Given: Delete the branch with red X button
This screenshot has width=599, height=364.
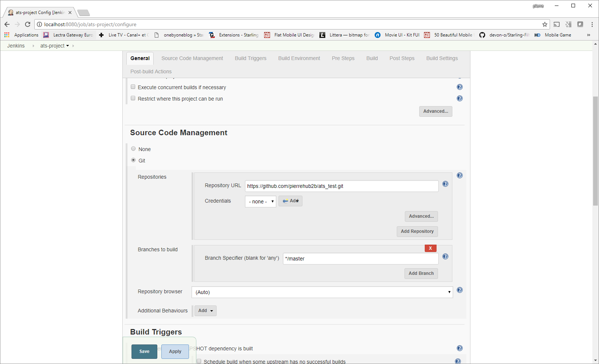Looking at the screenshot, I should point(430,248).
